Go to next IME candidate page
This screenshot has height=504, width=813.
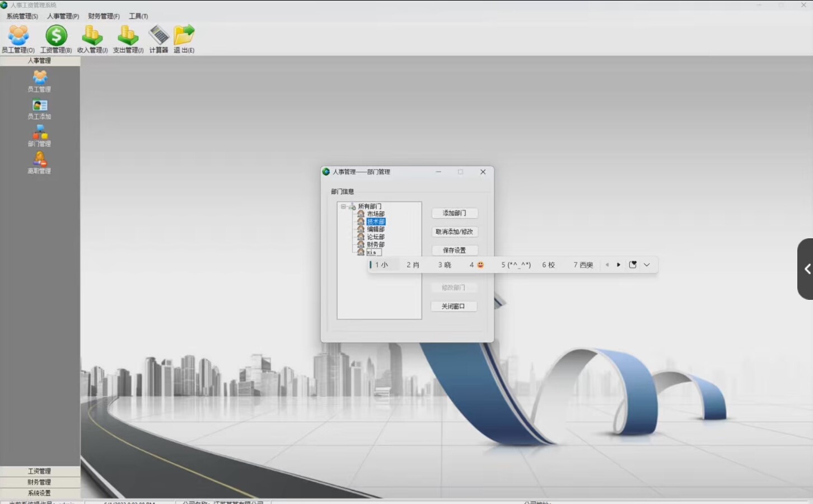pyautogui.click(x=619, y=265)
